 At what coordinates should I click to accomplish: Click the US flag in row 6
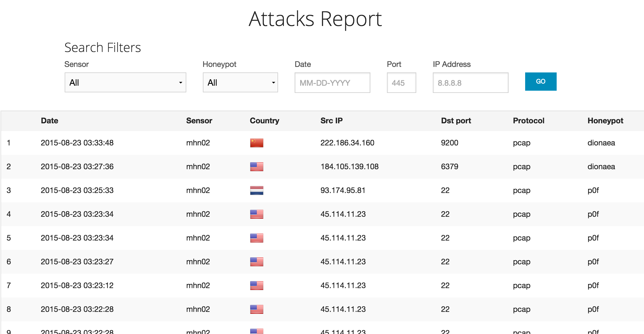click(x=256, y=262)
